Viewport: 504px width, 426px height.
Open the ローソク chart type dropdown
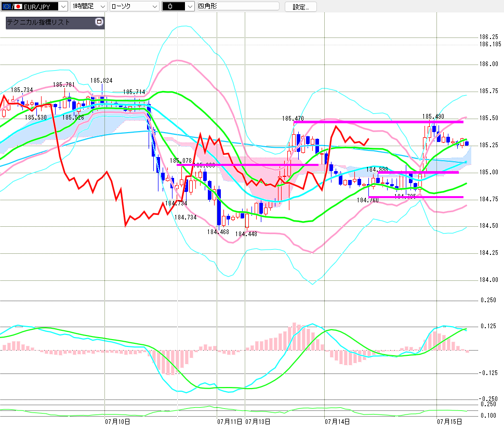pos(135,6)
